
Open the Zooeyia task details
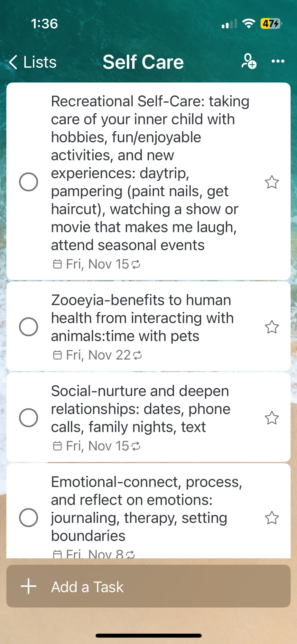click(x=142, y=318)
